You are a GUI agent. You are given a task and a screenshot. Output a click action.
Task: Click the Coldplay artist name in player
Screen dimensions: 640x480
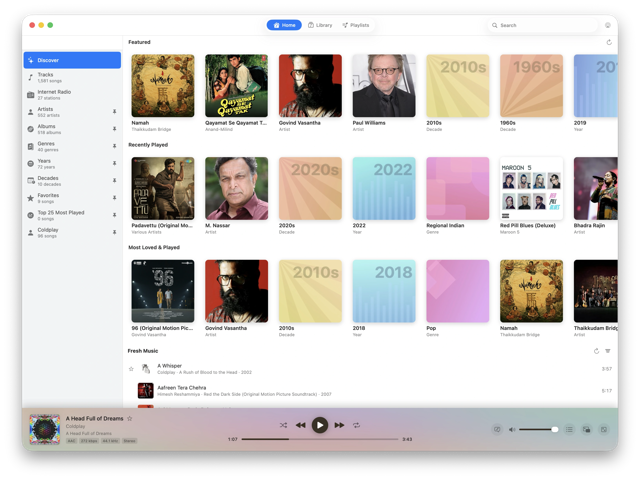[76, 426]
